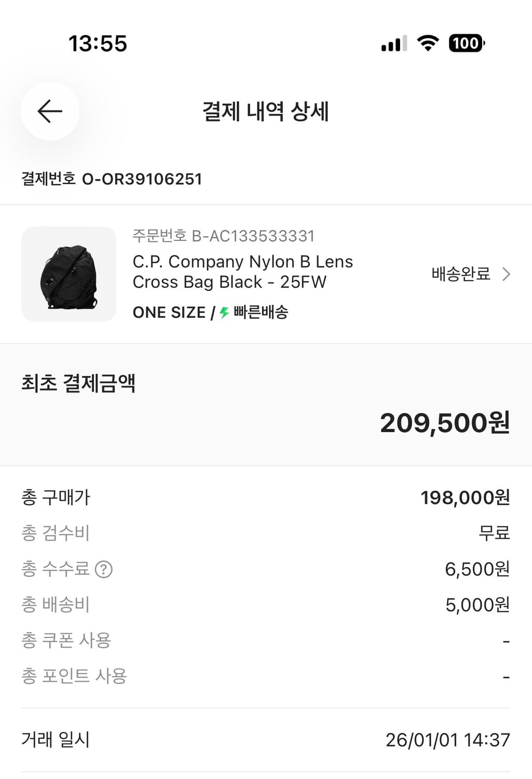Image resolution: width=532 pixels, height=779 pixels.
Task: Click the Wi-Fi status icon
Action: click(428, 43)
